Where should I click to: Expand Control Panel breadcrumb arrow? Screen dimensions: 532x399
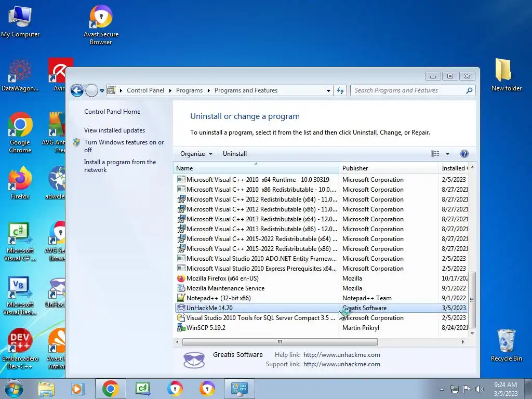point(170,90)
